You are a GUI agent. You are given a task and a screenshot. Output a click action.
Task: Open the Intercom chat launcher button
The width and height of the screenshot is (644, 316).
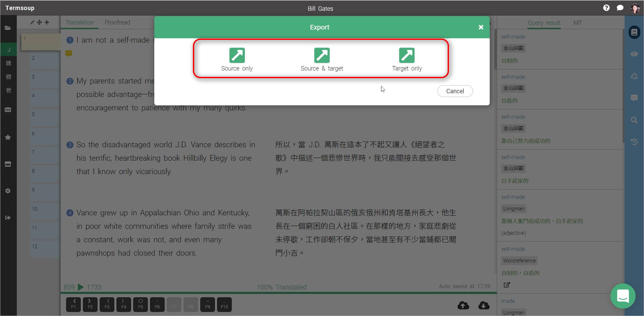(x=623, y=296)
